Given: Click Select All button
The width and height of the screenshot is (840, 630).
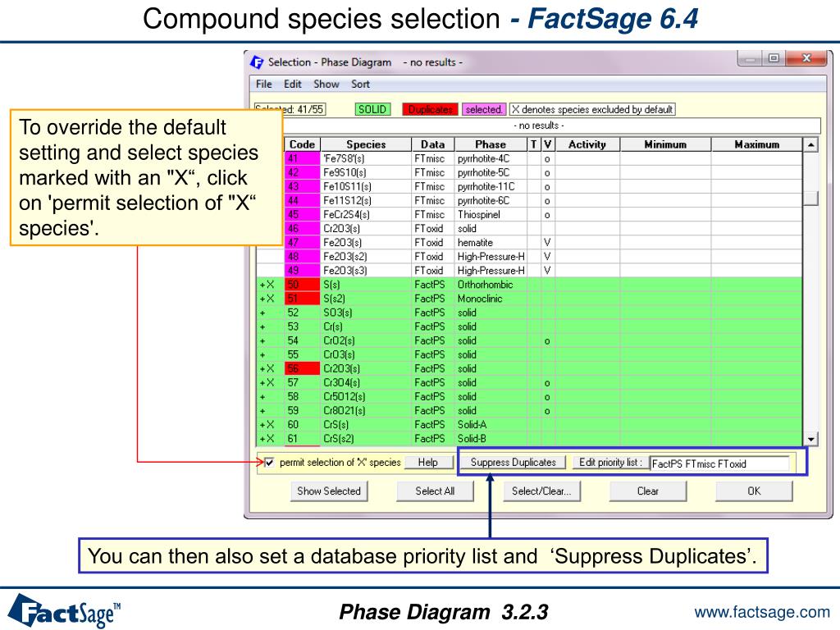Looking at the screenshot, I should (435, 491).
